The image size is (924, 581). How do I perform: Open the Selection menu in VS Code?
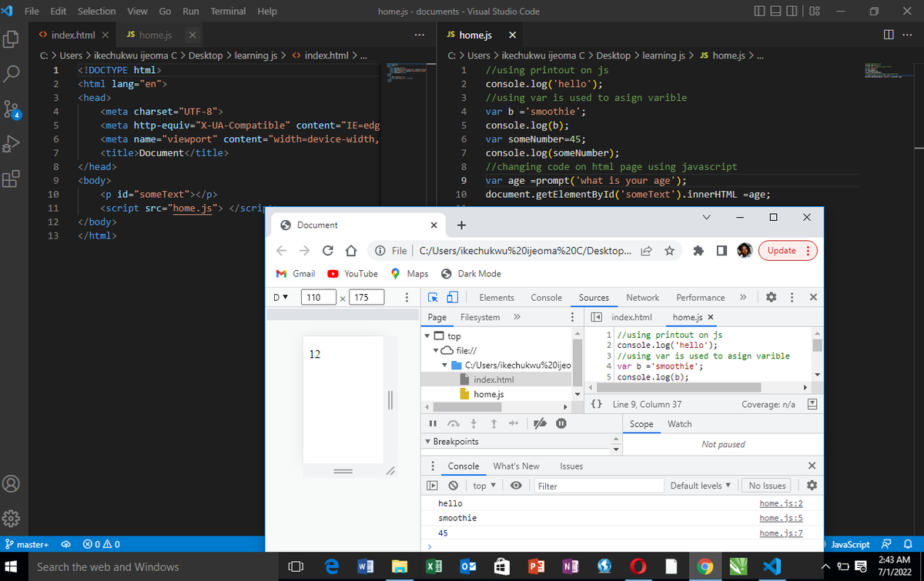pyautogui.click(x=96, y=12)
